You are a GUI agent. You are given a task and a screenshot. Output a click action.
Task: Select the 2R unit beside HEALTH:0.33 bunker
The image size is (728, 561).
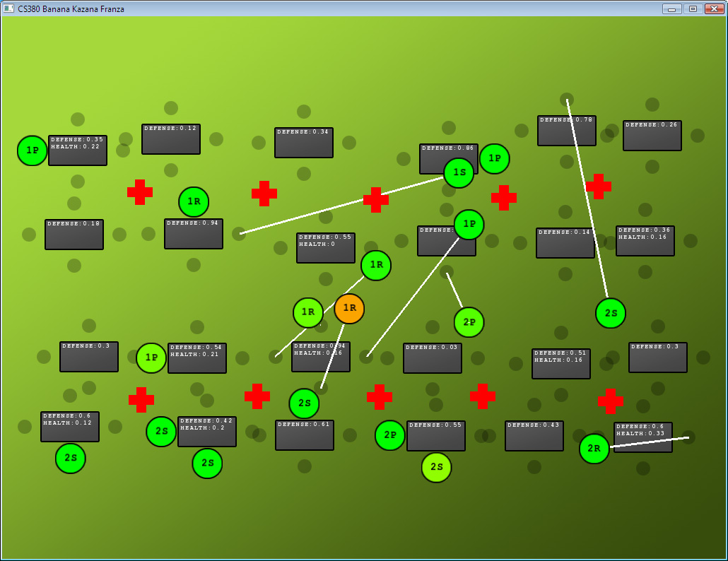[x=594, y=449]
